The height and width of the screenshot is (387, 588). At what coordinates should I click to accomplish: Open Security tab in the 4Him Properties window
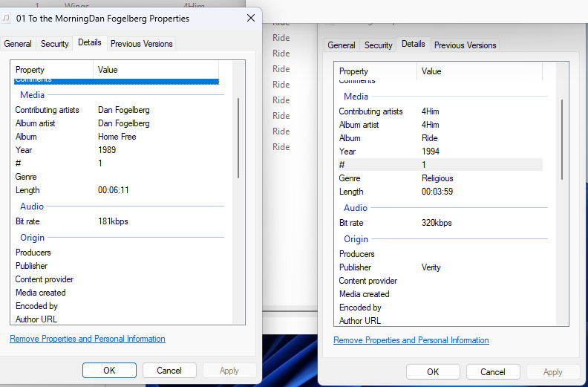[379, 45]
